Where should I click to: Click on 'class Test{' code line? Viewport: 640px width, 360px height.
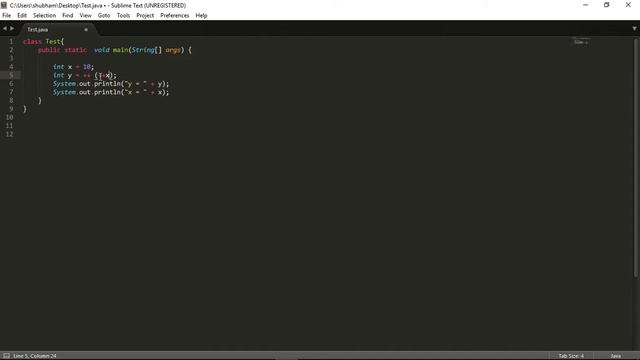(x=43, y=42)
